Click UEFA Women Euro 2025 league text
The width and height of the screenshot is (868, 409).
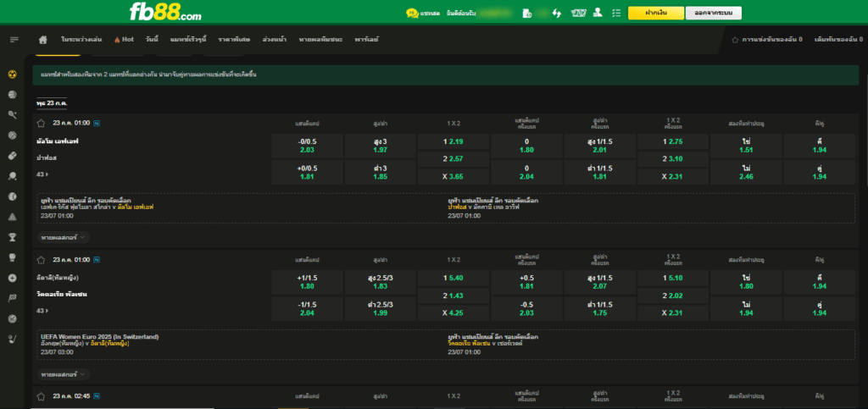point(100,336)
